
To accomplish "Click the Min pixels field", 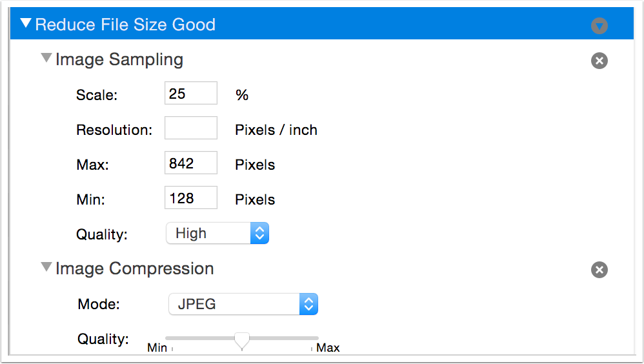I will click(190, 198).
